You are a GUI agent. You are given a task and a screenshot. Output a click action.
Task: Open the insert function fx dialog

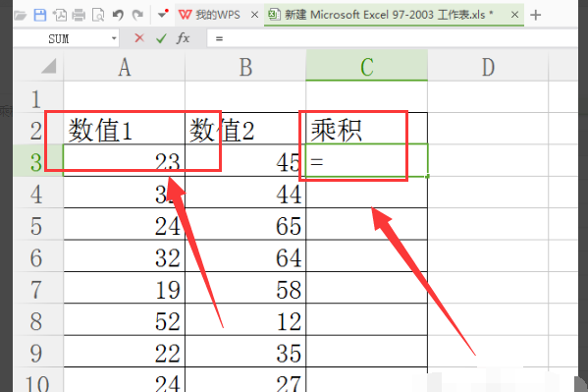[183, 38]
